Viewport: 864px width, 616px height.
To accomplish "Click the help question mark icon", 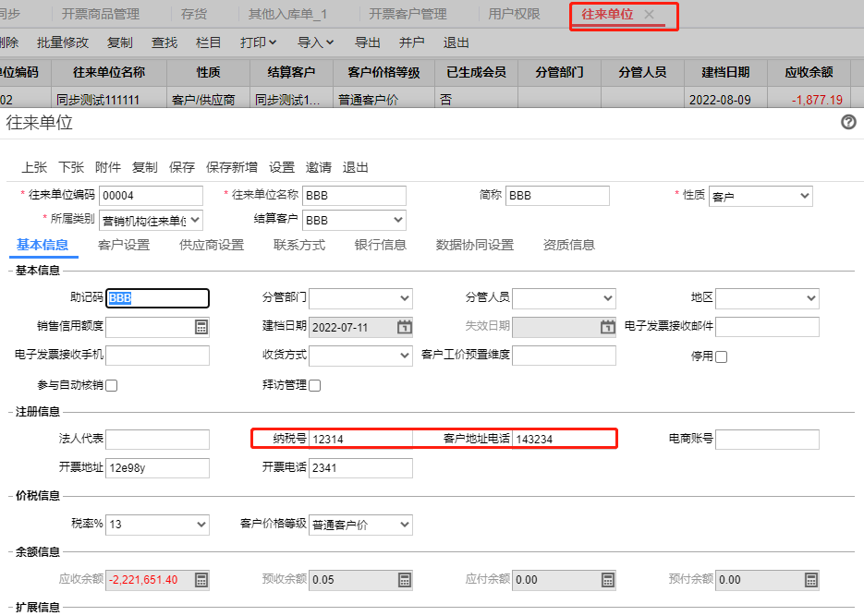I will [x=848, y=122].
